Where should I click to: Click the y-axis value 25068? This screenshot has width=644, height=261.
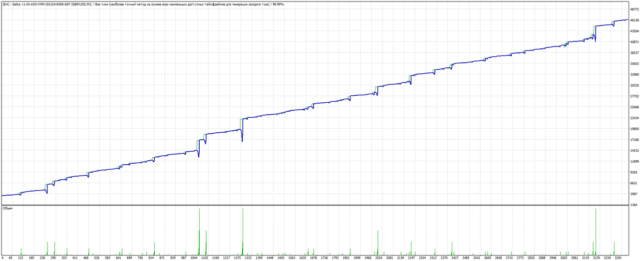pos(635,107)
